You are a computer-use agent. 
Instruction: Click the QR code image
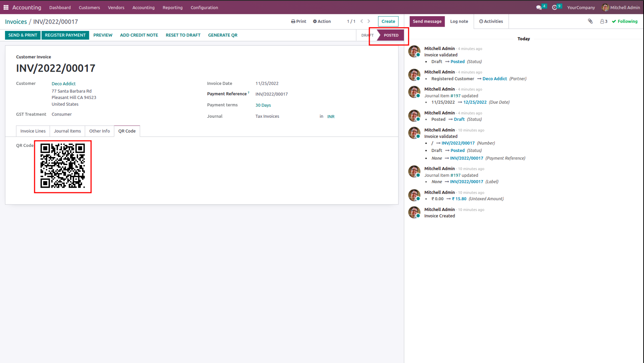[63, 166]
